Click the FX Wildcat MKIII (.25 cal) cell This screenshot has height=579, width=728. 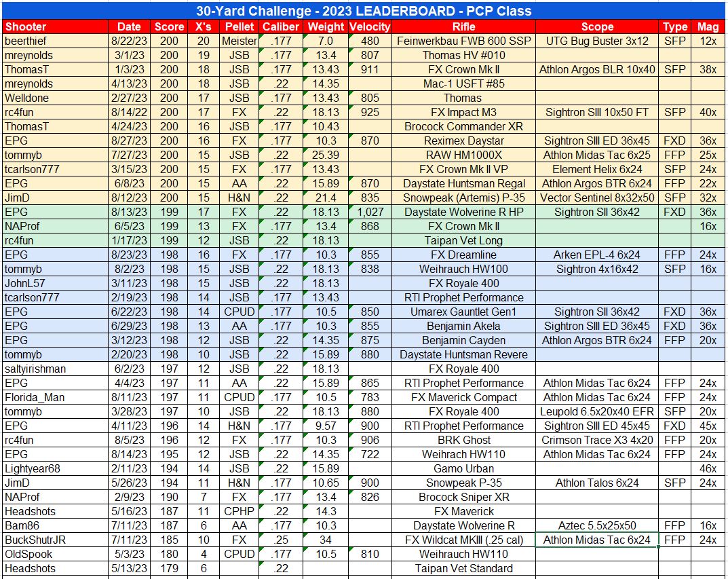coord(463,540)
